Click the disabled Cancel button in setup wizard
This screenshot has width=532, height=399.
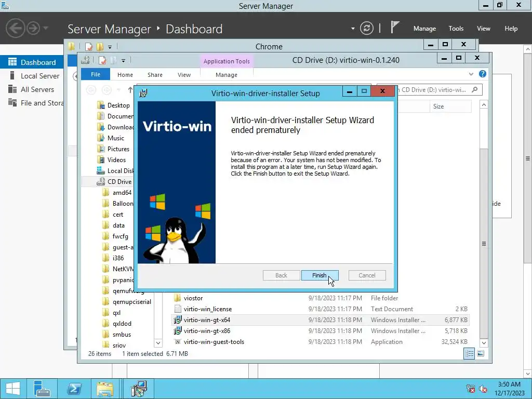click(x=367, y=275)
